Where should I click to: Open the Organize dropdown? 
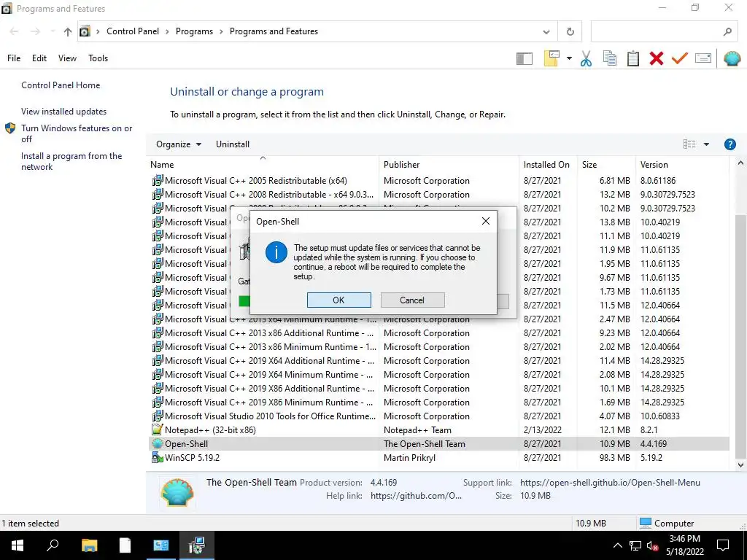coord(179,144)
